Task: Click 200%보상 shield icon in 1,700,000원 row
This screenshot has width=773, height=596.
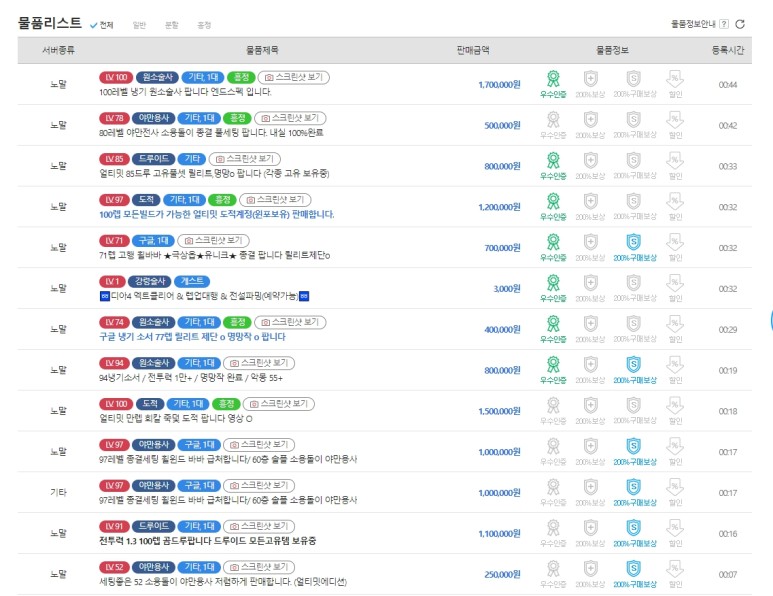Action: [591, 79]
